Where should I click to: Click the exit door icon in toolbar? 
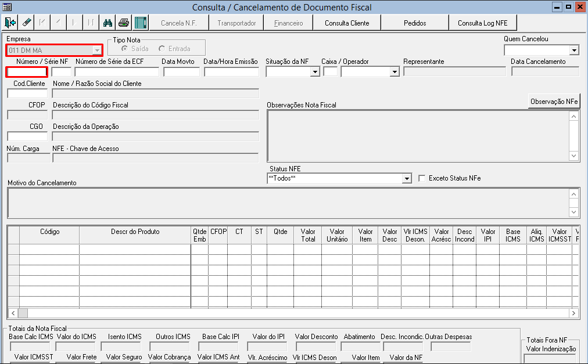click(10, 23)
